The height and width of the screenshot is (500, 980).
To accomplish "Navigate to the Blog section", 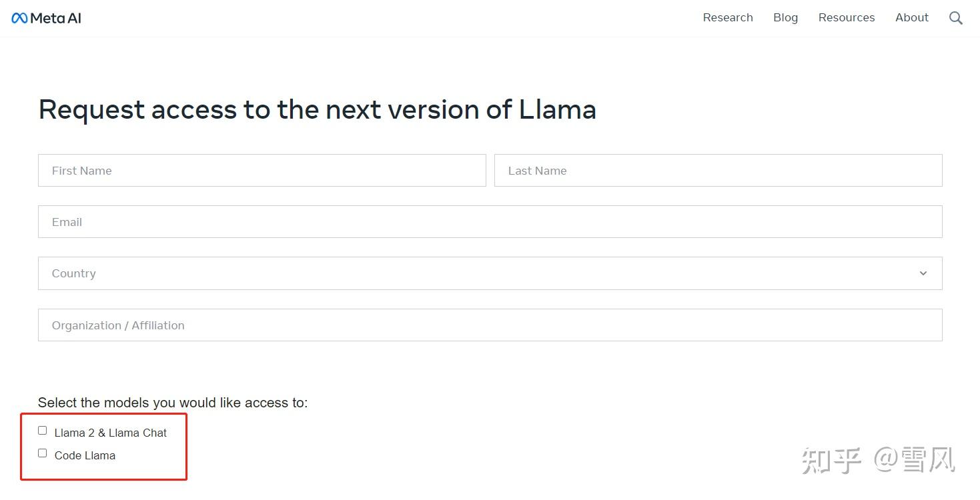I will coord(785,17).
